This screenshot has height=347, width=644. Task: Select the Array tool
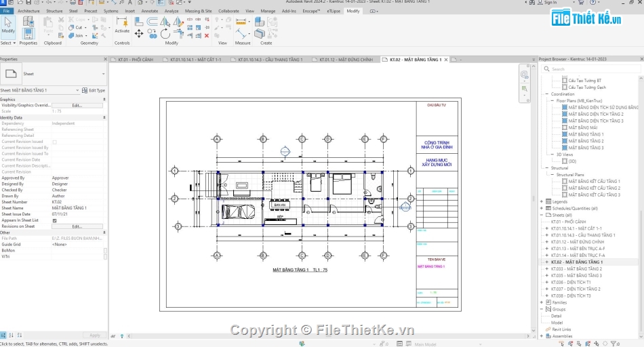click(x=190, y=28)
